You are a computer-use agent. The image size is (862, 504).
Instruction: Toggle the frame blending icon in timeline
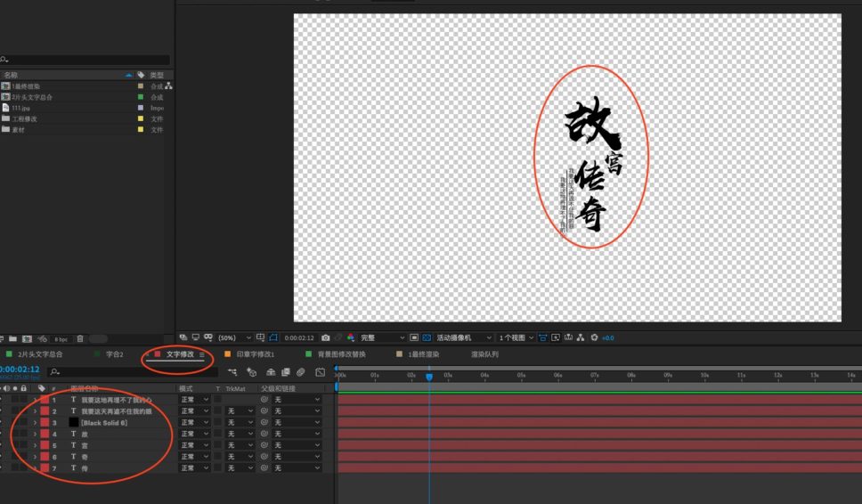tap(285, 372)
